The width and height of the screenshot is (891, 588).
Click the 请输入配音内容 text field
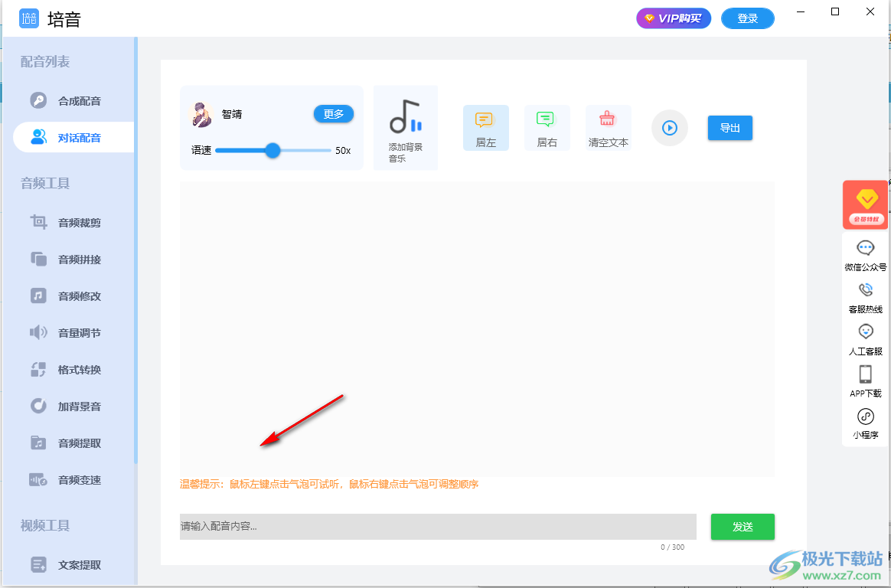tap(438, 527)
